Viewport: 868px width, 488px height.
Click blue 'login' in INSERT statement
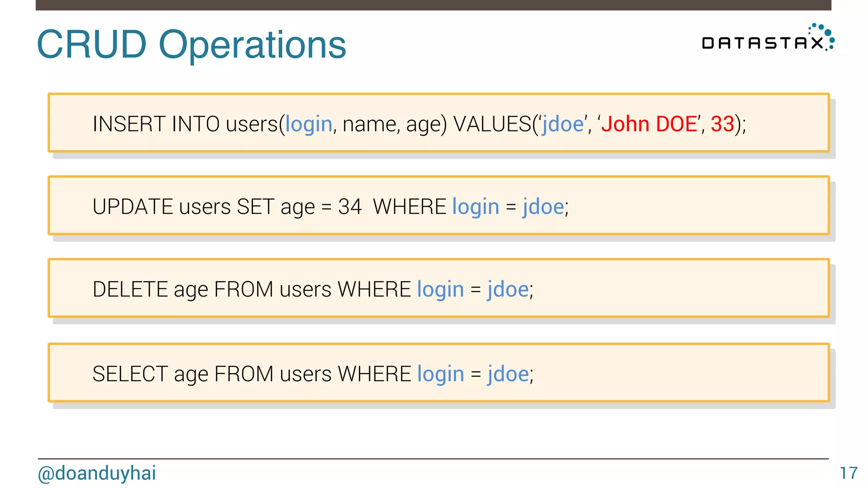(309, 124)
